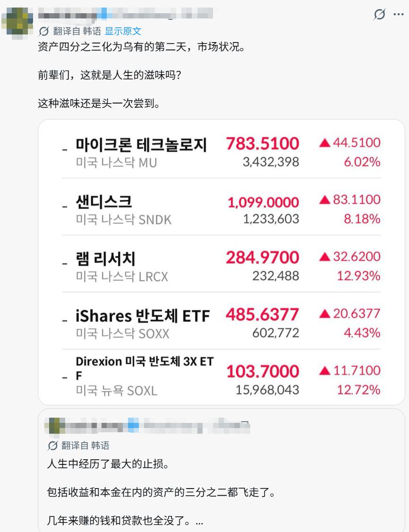Click the red up-triangle next to 83.1100
This screenshot has width=409, height=532.
point(324,200)
